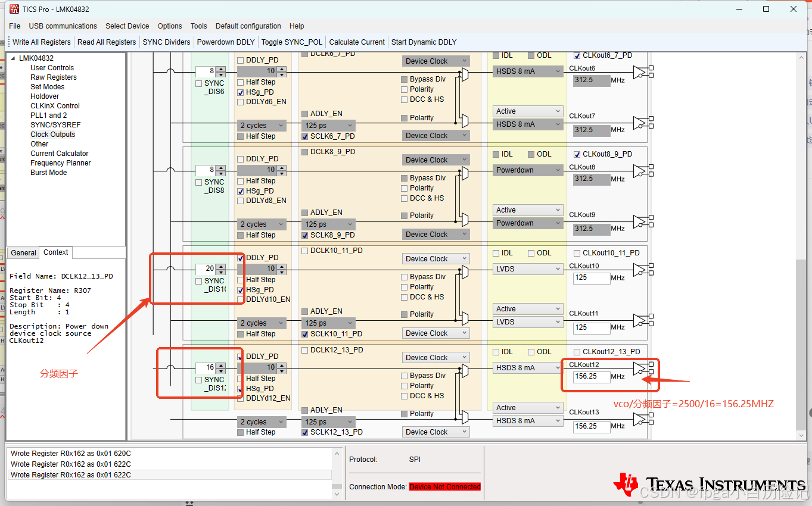Image resolution: width=812 pixels, height=506 pixels.
Task: Open the Options menu
Action: click(x=170, y=26)
